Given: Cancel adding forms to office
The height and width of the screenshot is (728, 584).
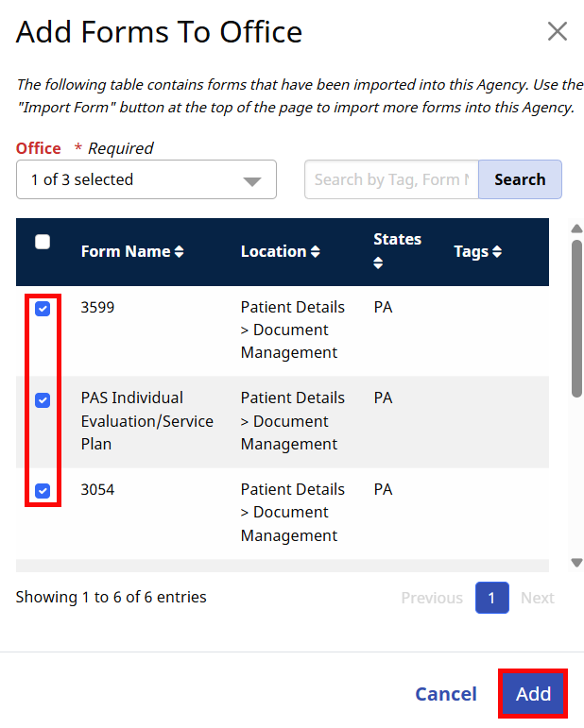Looking at the screenshot, I should click(446, 694).
